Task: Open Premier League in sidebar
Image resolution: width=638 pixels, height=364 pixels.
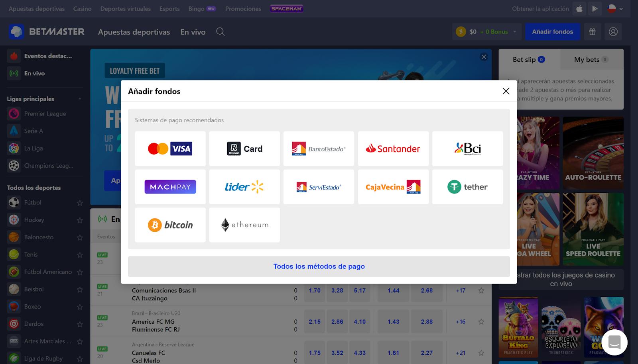Action: click(45, 114)
